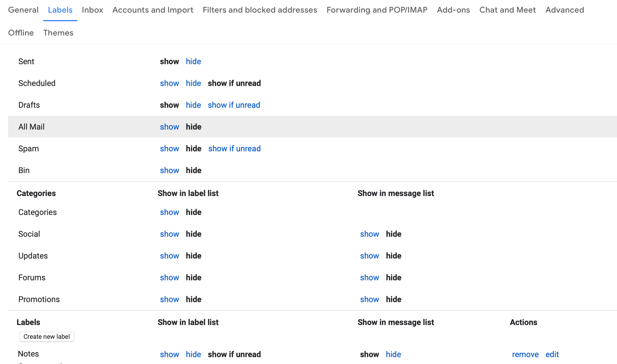Screen dimensions: 617x364
Task: Show Bin in label list
Action: click(169, 170)
